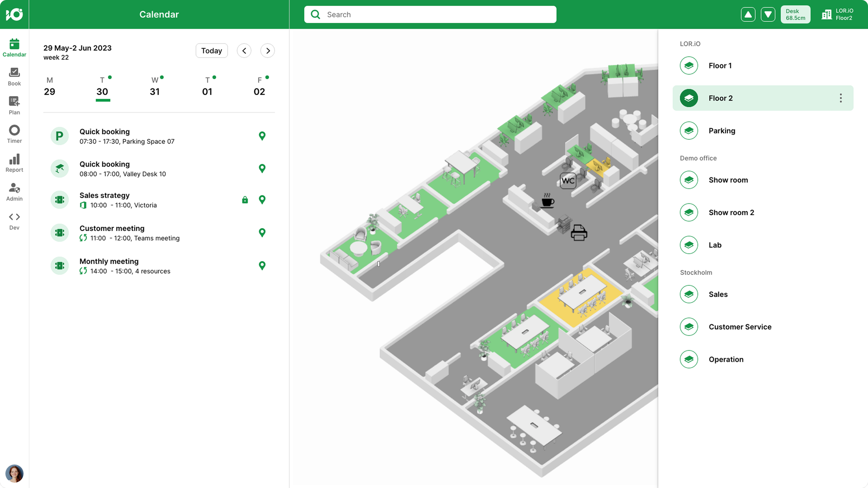Open the Plan sidebar icon

14,106
